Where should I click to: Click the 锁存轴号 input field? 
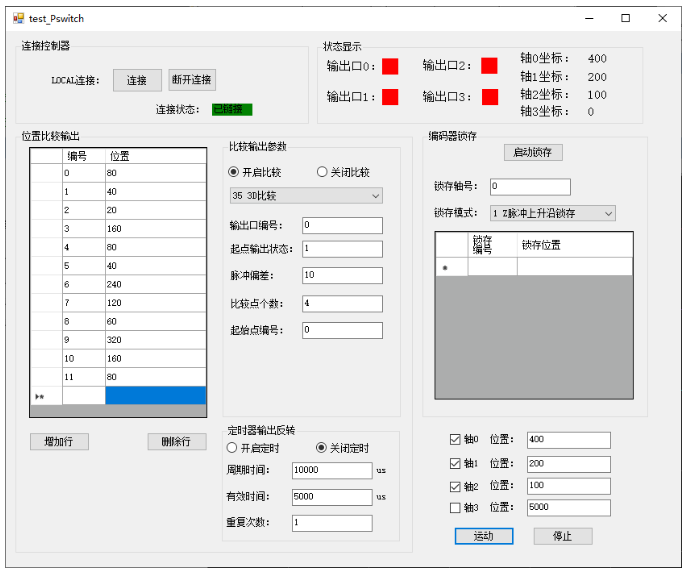(x=531, y=187)
